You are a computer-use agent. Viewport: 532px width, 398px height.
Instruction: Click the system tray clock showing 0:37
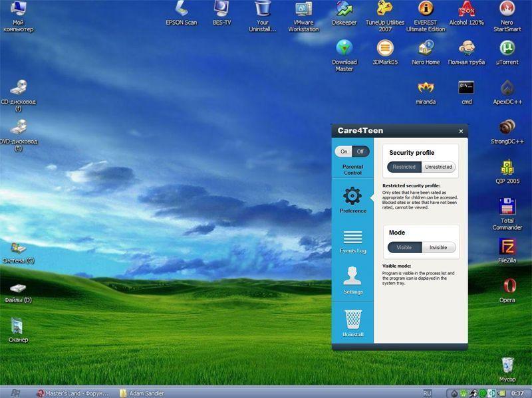point(517,393)
